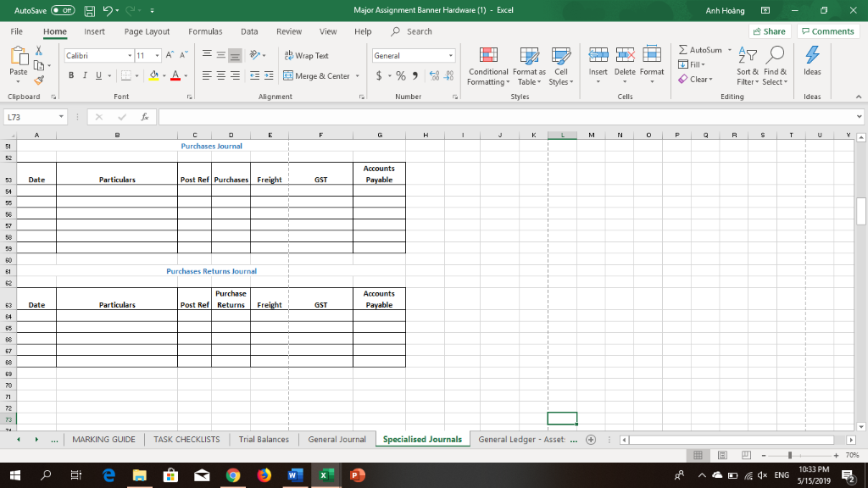
Task: Click the ribbon Search box
Action: [x=412, y=31]
